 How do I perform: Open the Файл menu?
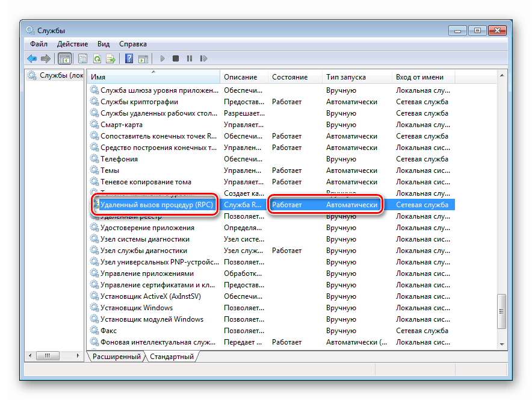[39, 44]
